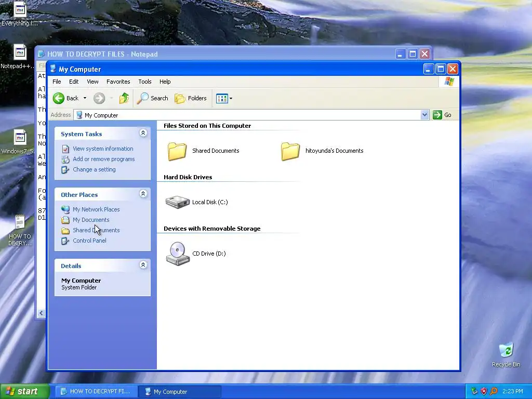This screenshot has height=399, width=532.
Task: Select the Shared Documents folder icon
Action: click(177, 151)
